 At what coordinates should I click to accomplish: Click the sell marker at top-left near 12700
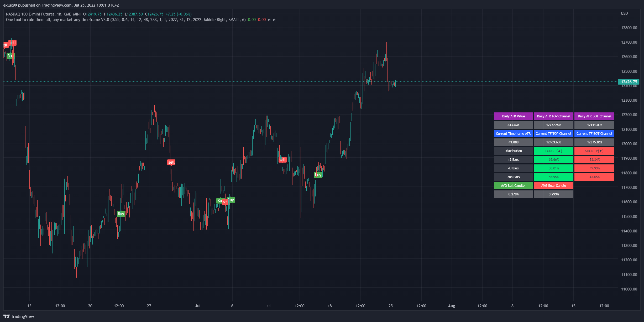click(12, 43)
